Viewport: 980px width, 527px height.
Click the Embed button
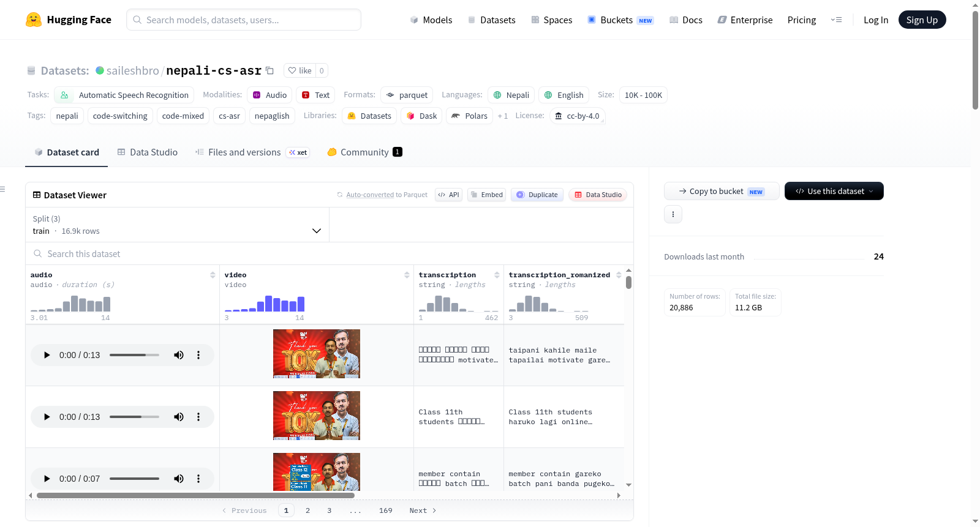tap(486, 195)
